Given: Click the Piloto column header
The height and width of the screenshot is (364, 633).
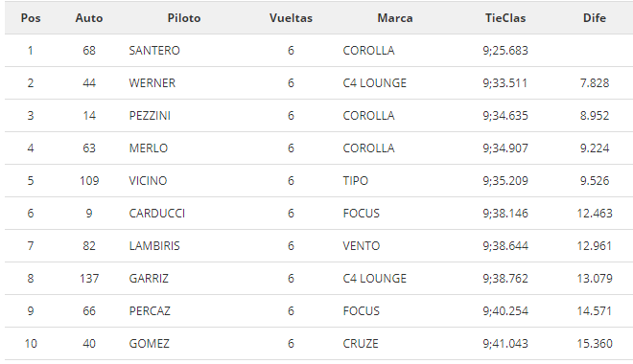Looking at the screenshot, I should [x=184, y=18].
